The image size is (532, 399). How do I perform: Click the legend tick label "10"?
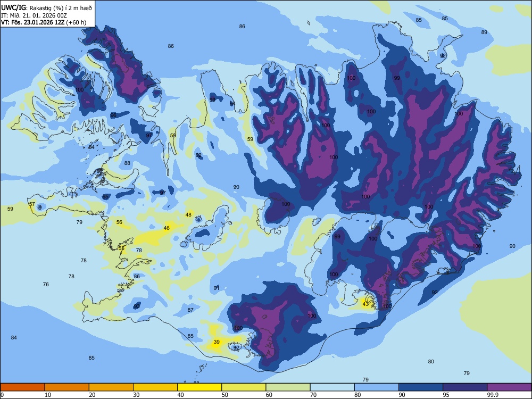pyautogui.click(x=48, y=395)
